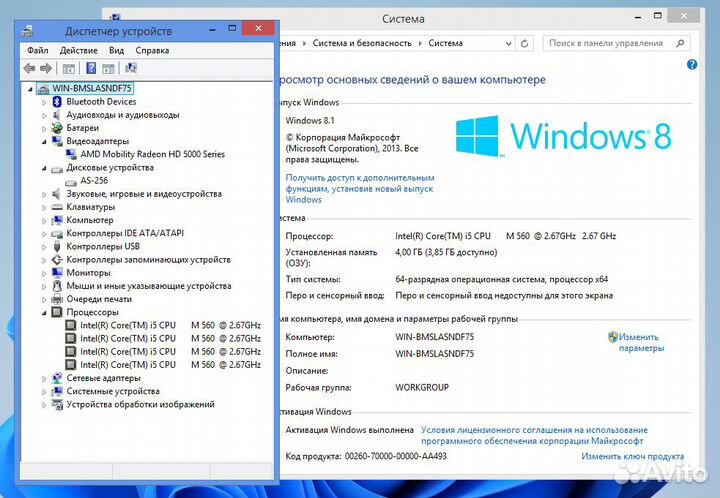The image size is (720, 498).
Task: Expand Аудиовходы и аудиовыходы node
Action: click(x=45, y=116)
